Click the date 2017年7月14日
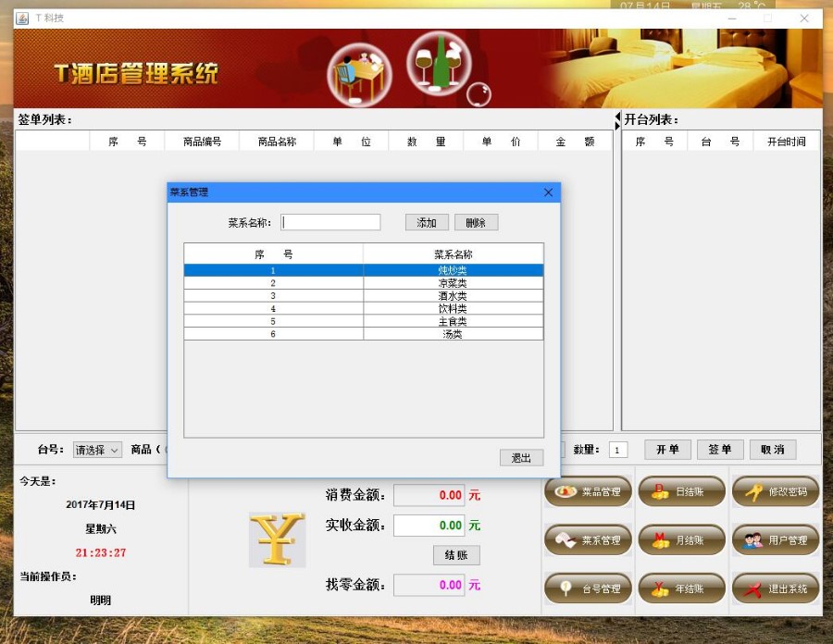This screenshot has height=644, width=833. 100,505
